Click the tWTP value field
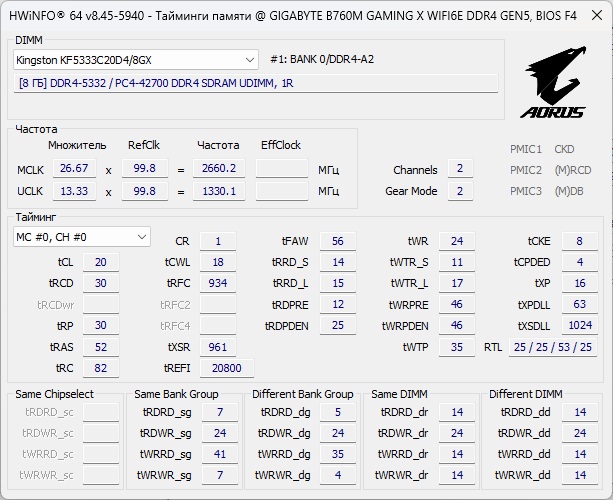 (x=457, y=347)
